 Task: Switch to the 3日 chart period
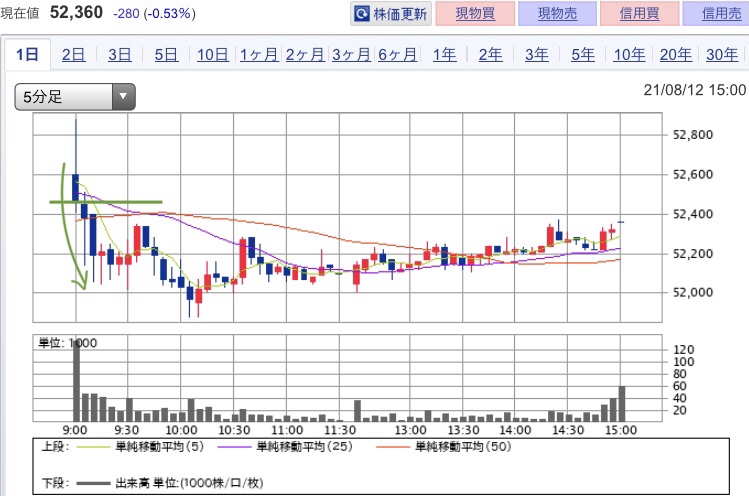pyautogui.click(x=119, y=55)
